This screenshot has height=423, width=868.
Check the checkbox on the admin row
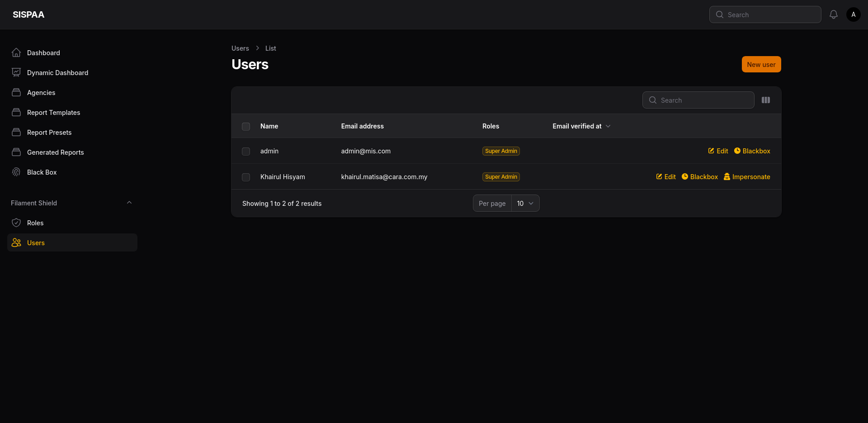tap(245, 152)
